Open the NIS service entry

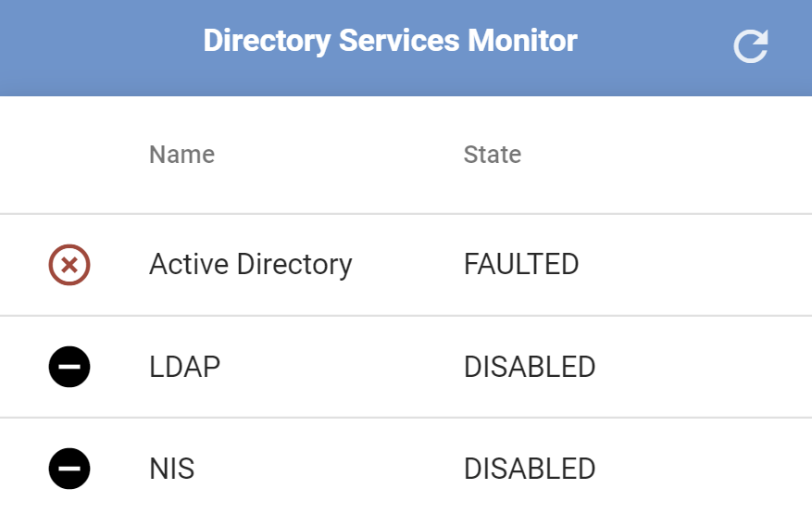coord(172,469)
